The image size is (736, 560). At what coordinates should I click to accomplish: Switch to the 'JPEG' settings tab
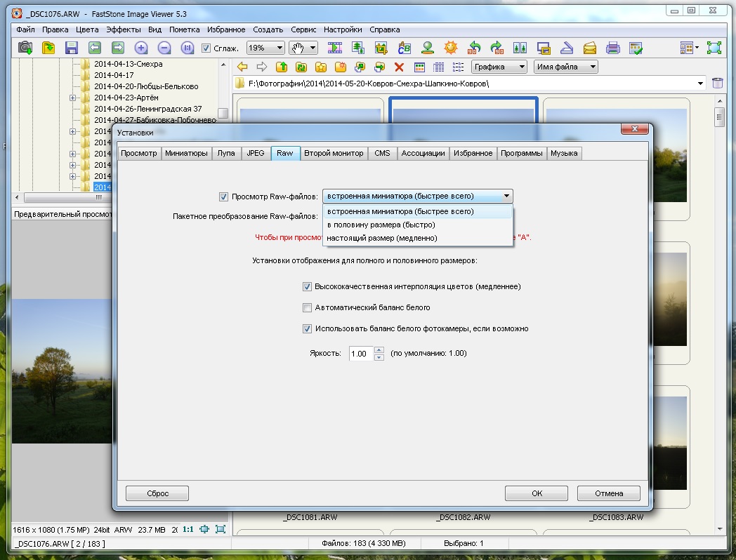pyautogui.click(x=256, y=154)
